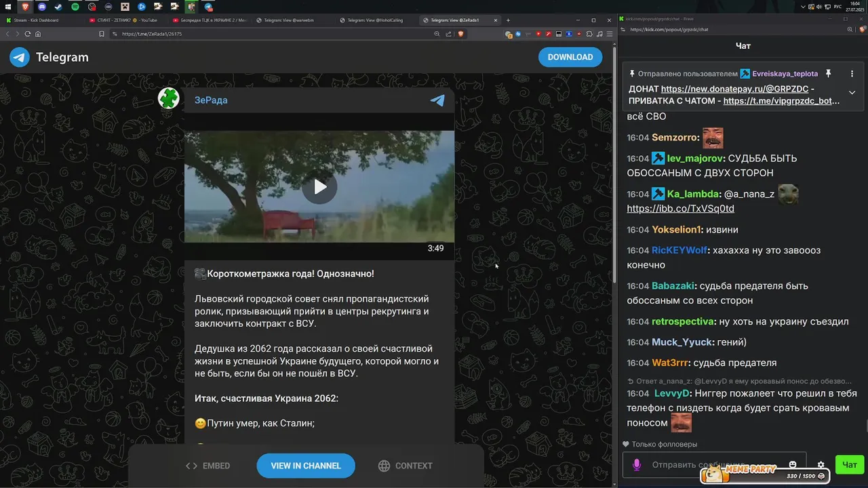Click reply preview 'Ответ a_nana_z'
868x488 pixels.
click(740, 381)
